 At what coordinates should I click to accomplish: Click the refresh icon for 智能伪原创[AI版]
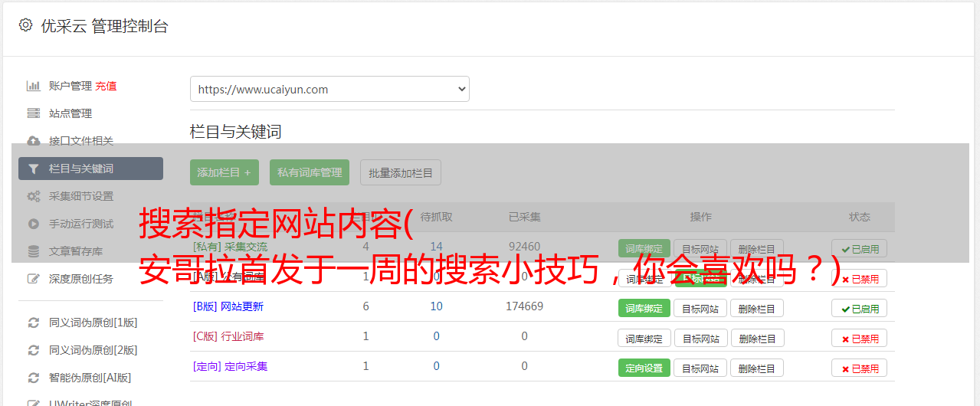click(33, 378)
